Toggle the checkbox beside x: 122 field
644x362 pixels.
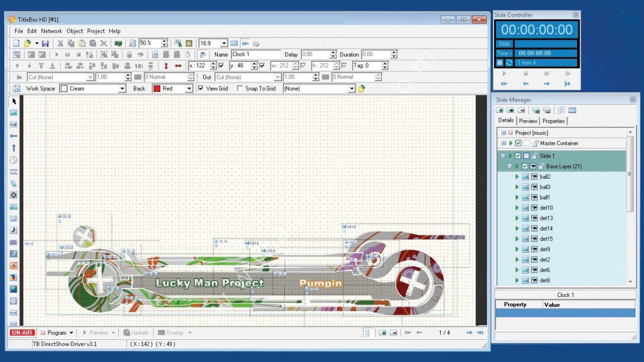pyautogui.click(x=221, y=66)
